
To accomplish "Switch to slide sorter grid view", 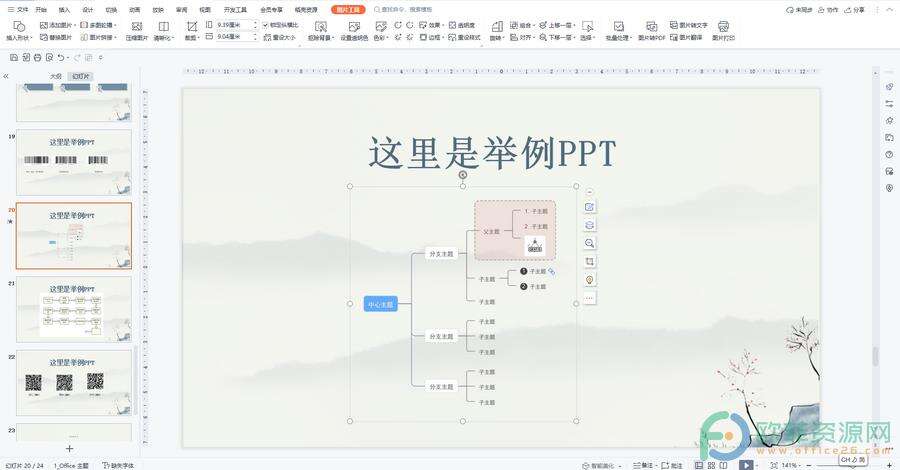I will (x=711, y=465).
